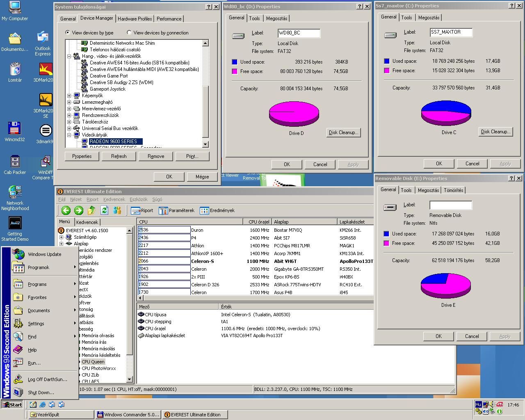Viewport: 525px width, 420px height.
Task: Click Remove in Device Manager
Action: pyautogui.click(x=156, y=156)
